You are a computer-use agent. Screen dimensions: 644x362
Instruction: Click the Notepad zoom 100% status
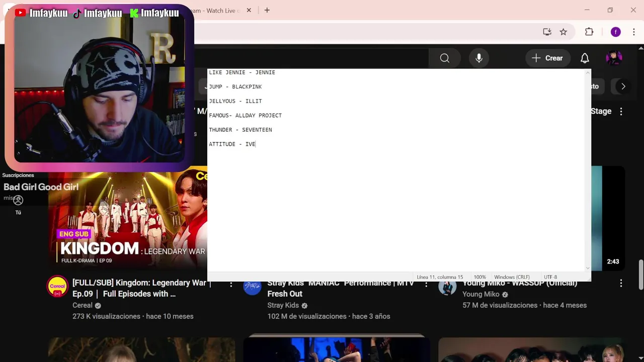pyautogui.click(x=479, y=277)
